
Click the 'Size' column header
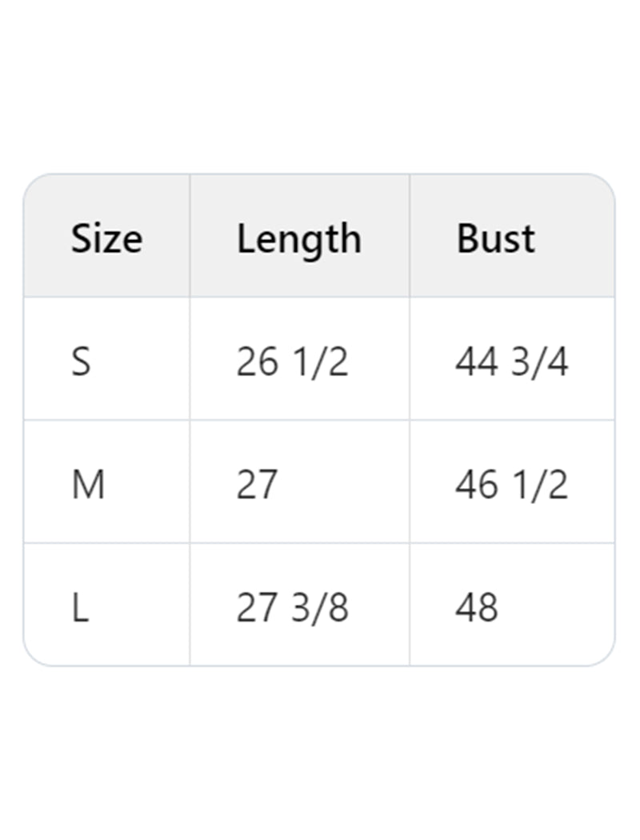click(106, 238)
